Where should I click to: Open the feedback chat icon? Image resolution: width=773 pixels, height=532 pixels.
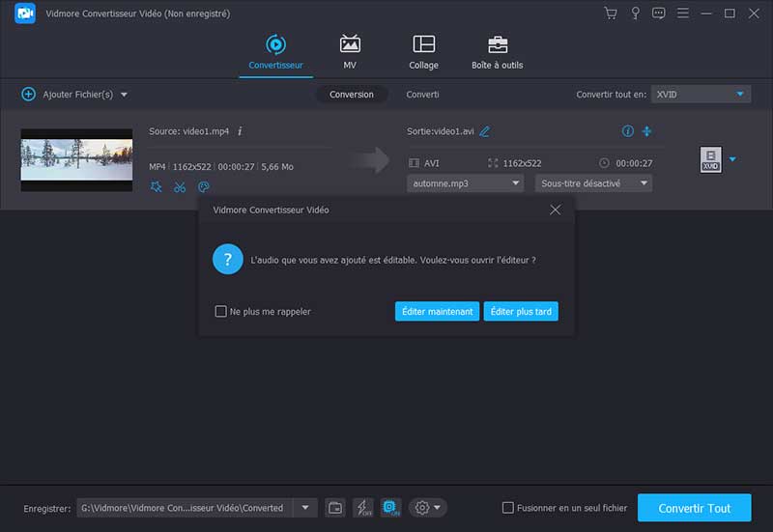tap(658, 14)
